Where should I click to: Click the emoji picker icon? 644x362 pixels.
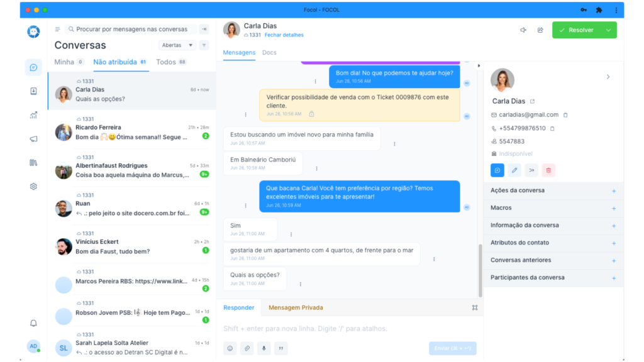pyautogui.click(x=230, y=348)
